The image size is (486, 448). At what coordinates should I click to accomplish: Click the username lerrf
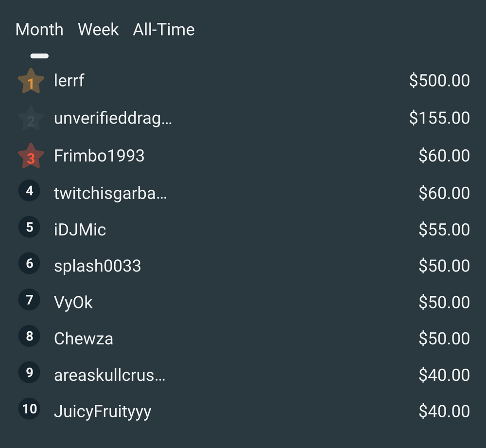point(69,81)
